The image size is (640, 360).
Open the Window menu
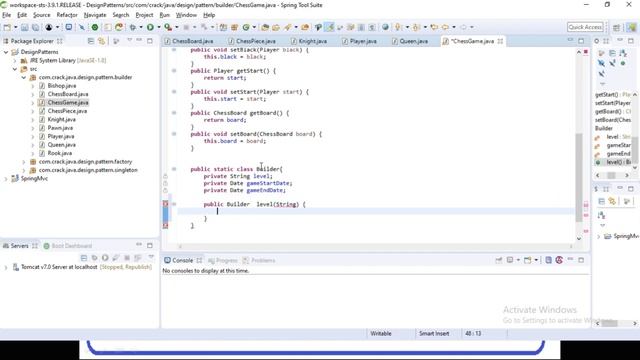(186, 15)
